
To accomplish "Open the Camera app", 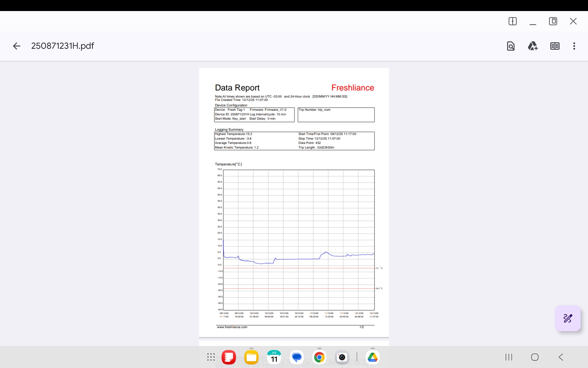I will click(342, 357).
